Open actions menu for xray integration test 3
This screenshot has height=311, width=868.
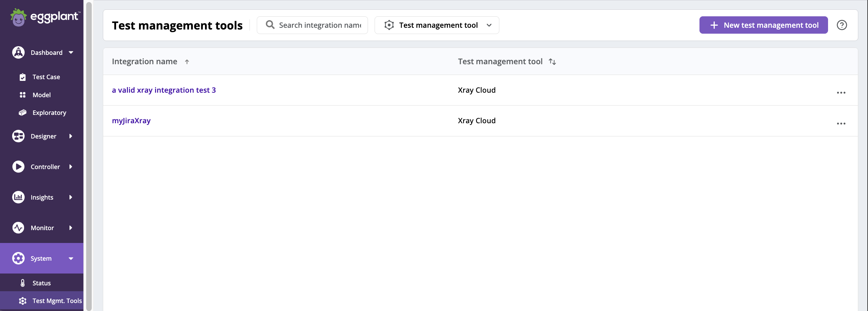[x=841, y=93]
